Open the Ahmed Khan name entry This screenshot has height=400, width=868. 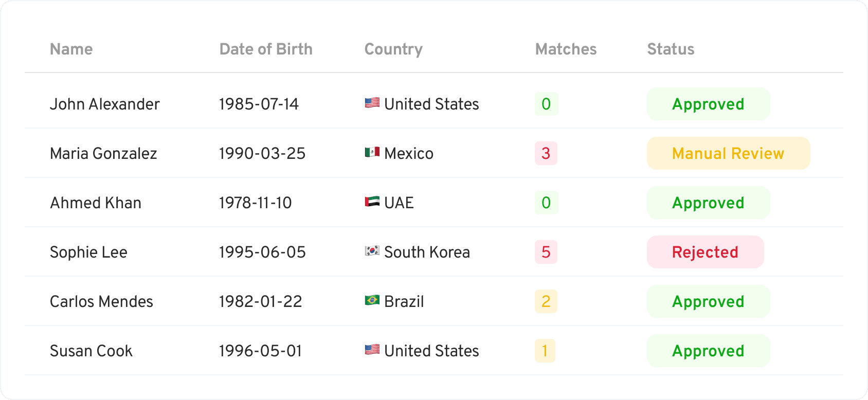tap(96, 203)
